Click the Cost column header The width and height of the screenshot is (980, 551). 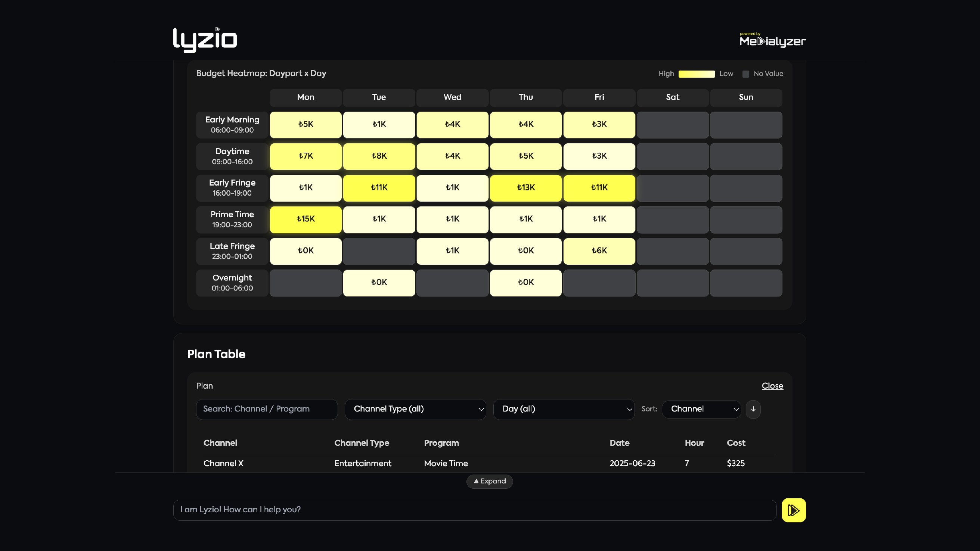[x=736, y=443]
